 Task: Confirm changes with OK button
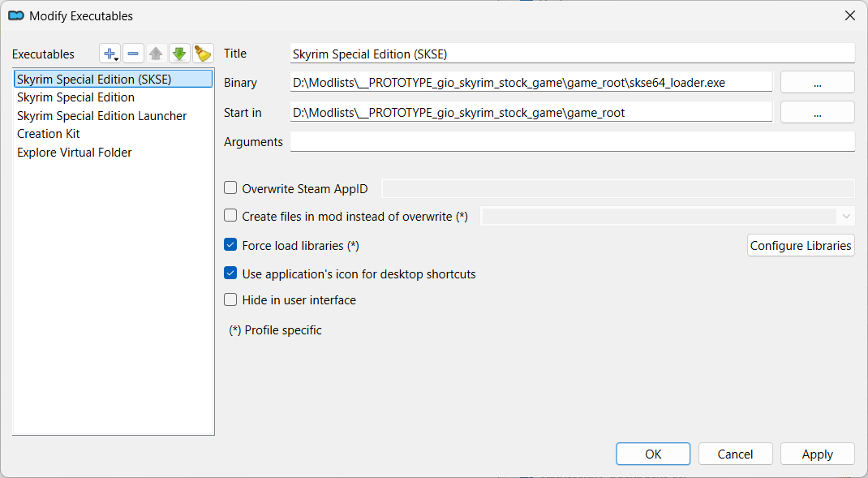pyautogui.click(x=653, y=454)
